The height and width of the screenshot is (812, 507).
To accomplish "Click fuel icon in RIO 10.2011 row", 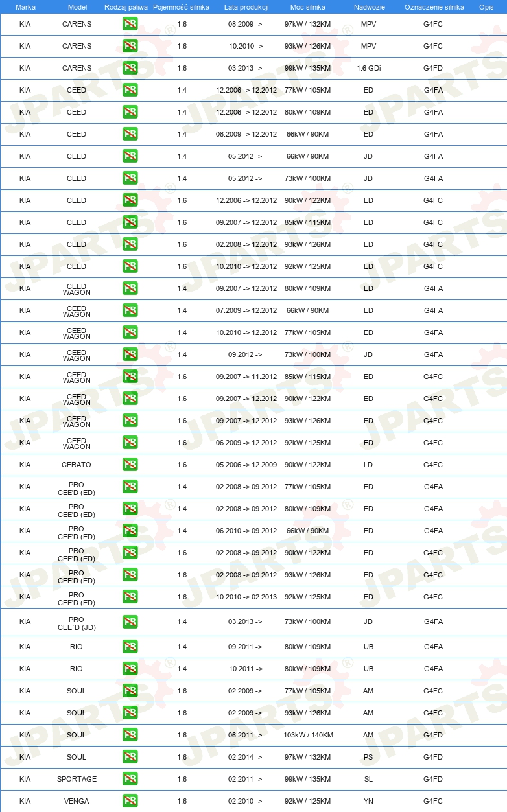I will click(130, 669).
